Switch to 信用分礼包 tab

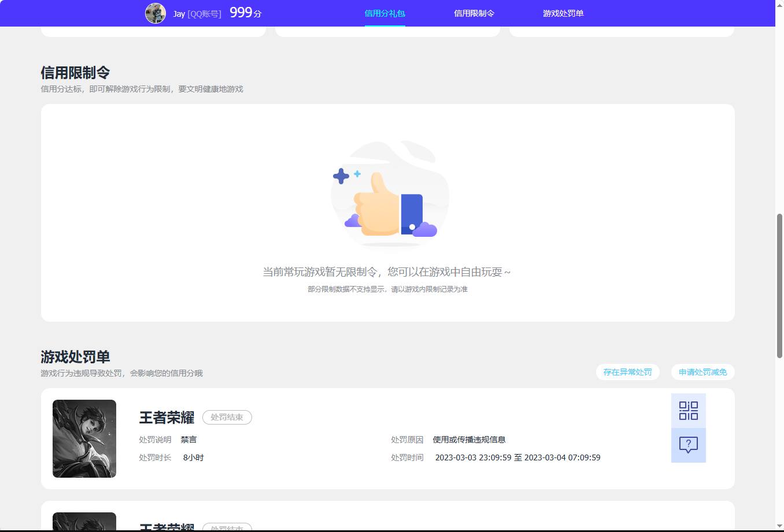(x=384, y=13)
